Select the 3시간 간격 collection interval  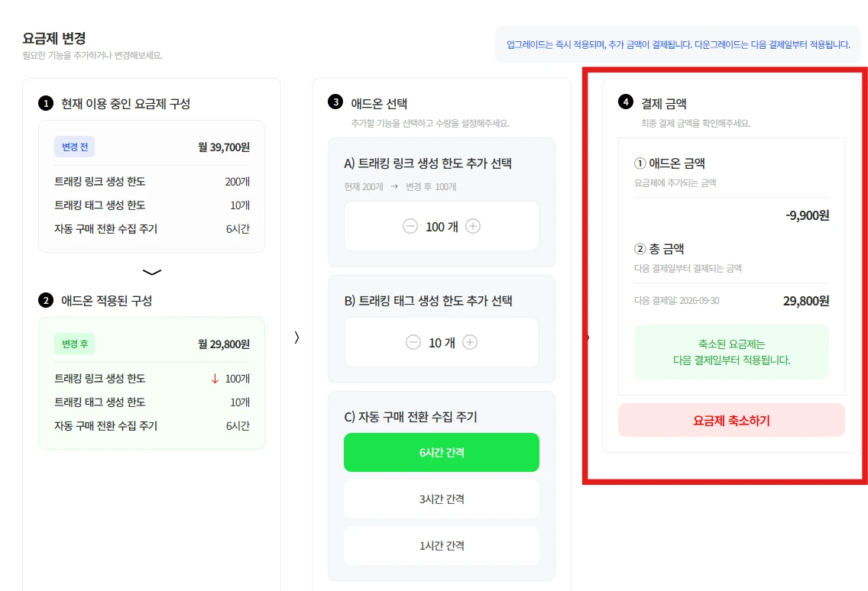[441, 499]
